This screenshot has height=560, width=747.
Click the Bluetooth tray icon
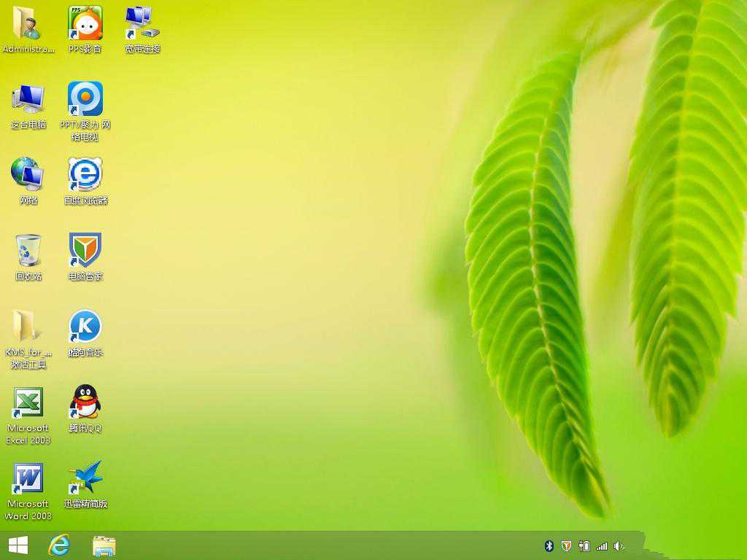pos(549,546)
